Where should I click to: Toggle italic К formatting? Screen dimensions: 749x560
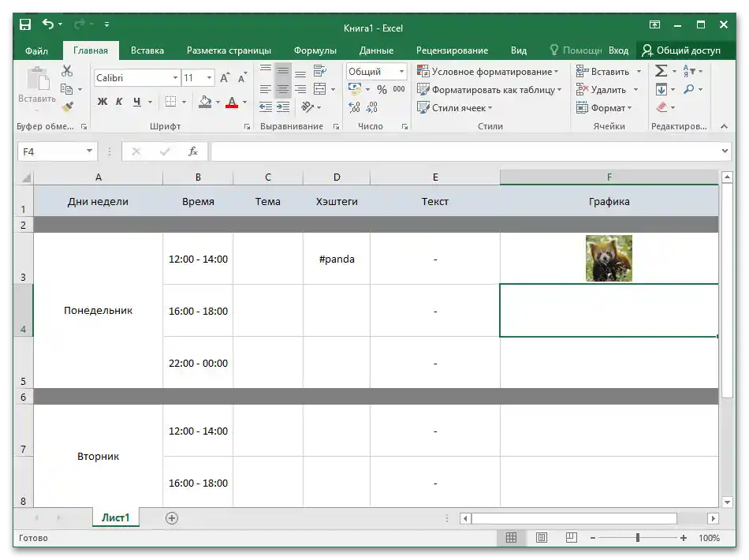119,102
